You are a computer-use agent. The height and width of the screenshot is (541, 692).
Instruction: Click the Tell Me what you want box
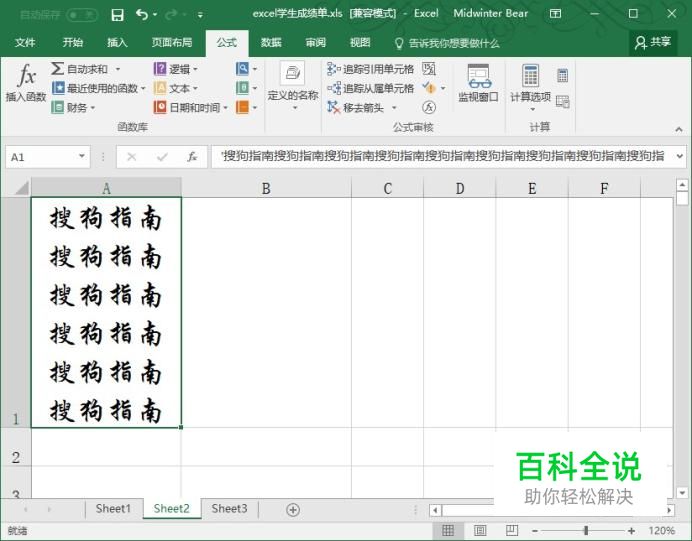[x=447, y=43]
